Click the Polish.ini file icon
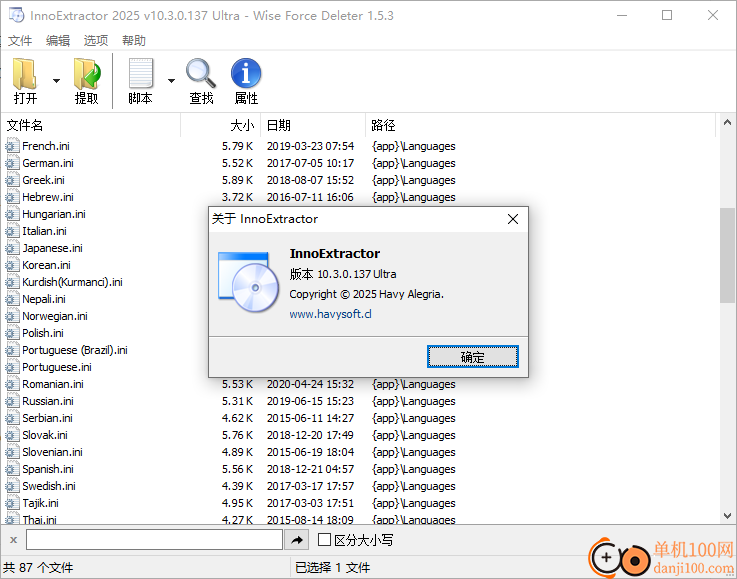 click(x=12, y=333)
